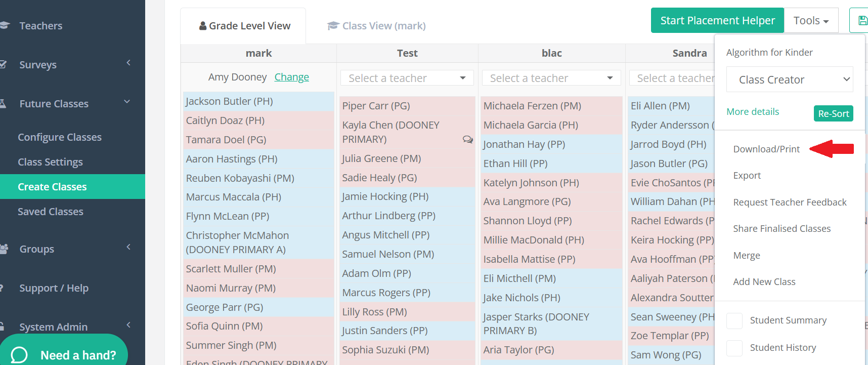Open the Select a teacher dropdown for Sandra
The image size is (868, 365).
coord(672,78)
